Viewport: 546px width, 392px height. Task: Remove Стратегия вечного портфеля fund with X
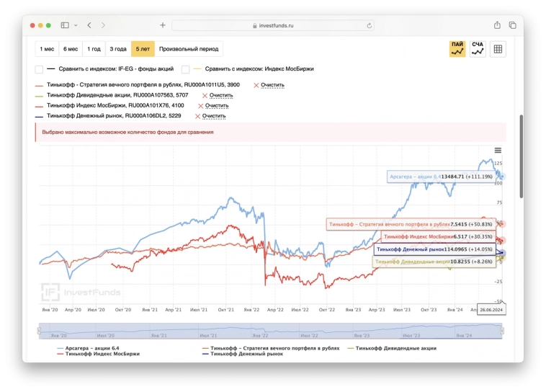coord(256,85)
